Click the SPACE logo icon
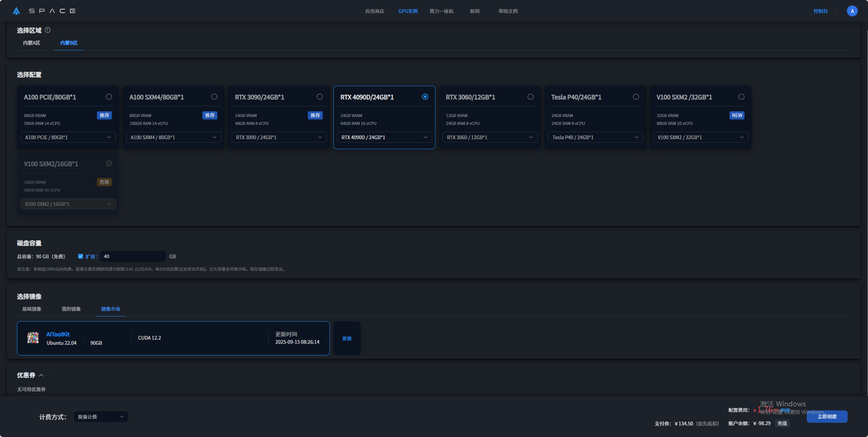 [x=16, y=12]
